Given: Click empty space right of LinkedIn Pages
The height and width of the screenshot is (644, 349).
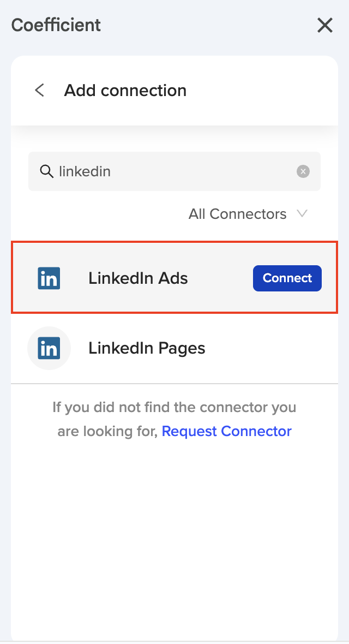Looking at the screenshot, I should (273, 348).
